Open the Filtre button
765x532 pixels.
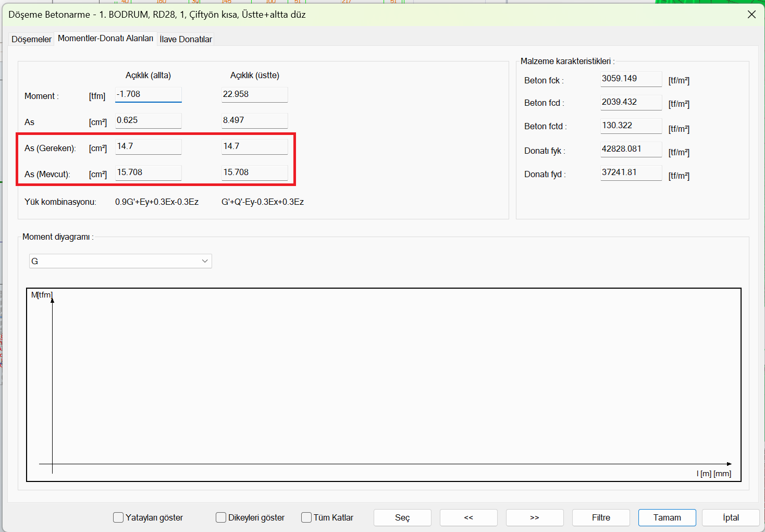(x=601, y=517)
